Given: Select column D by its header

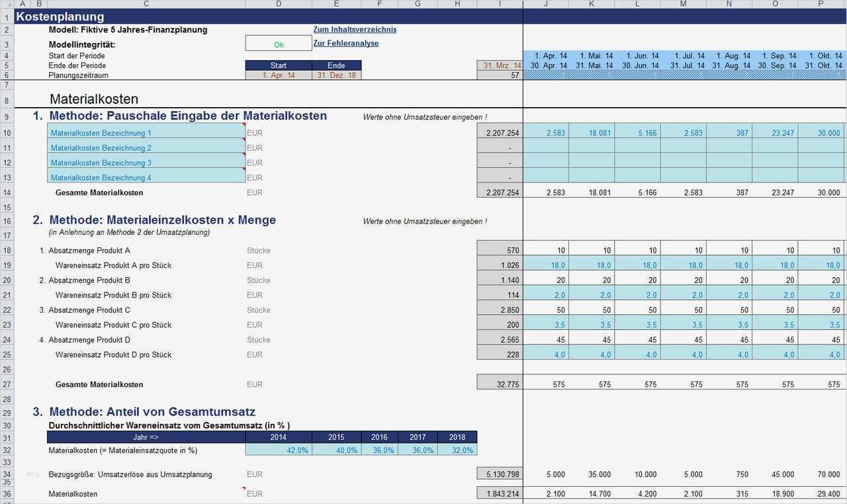Looking at the screenshot, I should 279,5.
